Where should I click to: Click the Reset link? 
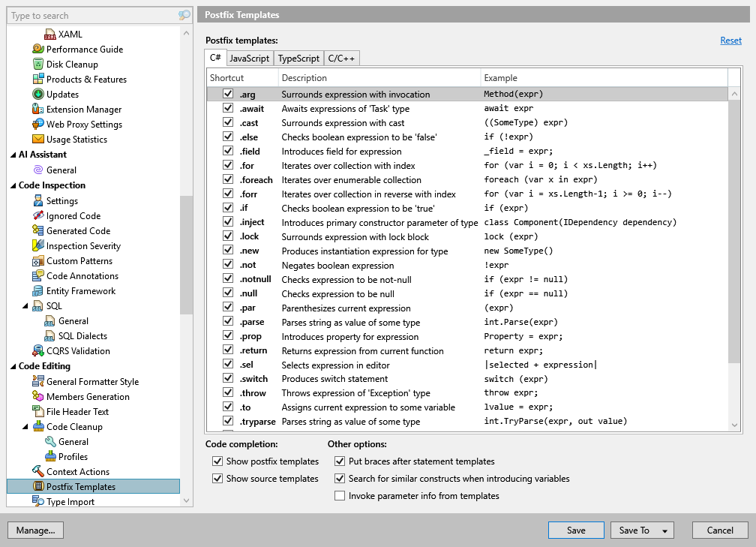[x=730, y=40]
